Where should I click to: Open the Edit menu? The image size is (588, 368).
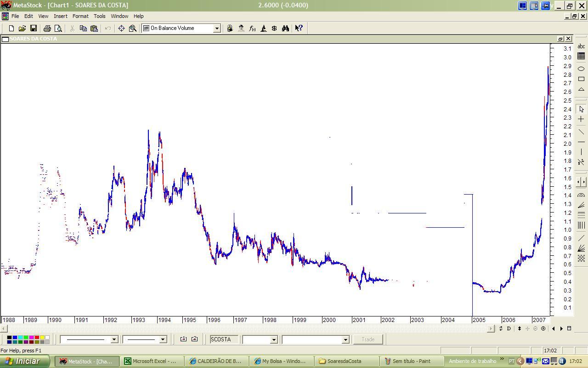point(28,16)
